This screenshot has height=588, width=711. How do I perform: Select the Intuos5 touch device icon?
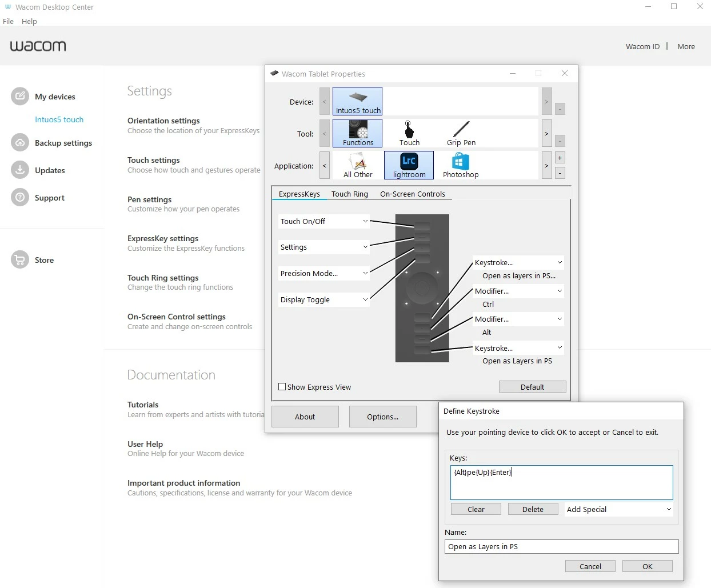click(357, 101)
